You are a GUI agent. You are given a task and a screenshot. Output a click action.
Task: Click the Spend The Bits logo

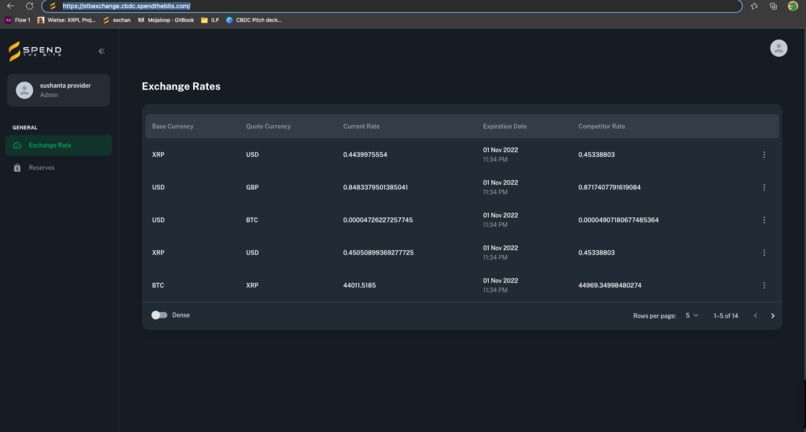coord(35,51)
